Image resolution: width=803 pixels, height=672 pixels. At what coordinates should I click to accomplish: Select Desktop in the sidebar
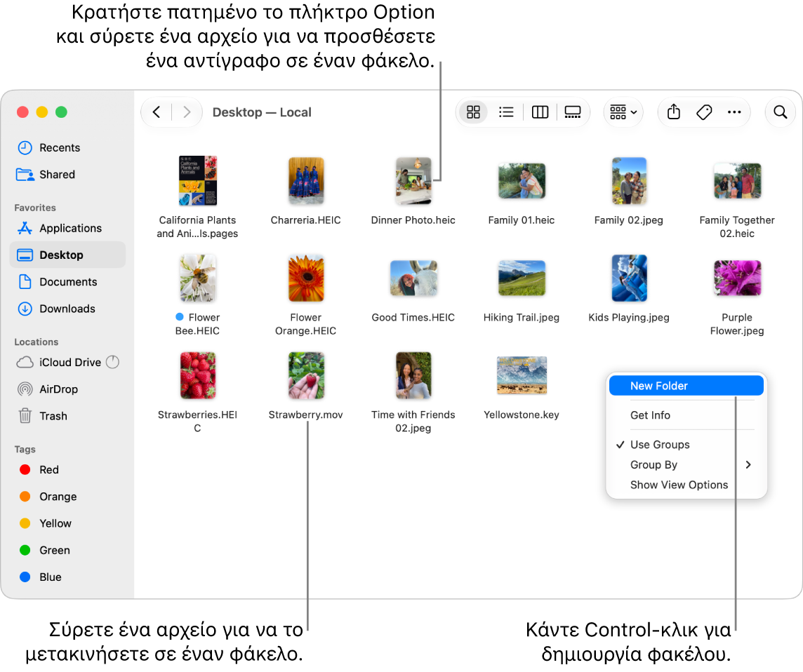pos(67,255)
